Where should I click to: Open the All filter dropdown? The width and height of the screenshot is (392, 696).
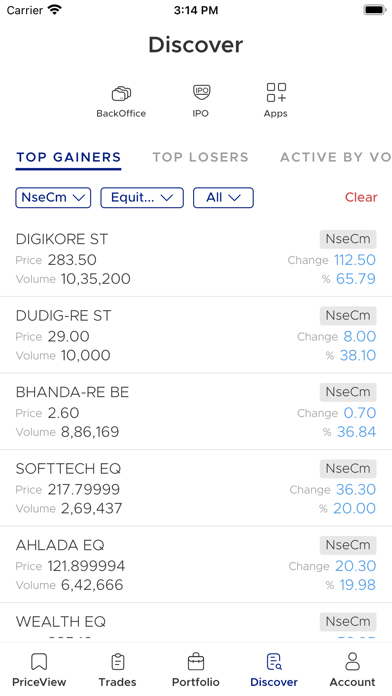[x=223, y=198]
